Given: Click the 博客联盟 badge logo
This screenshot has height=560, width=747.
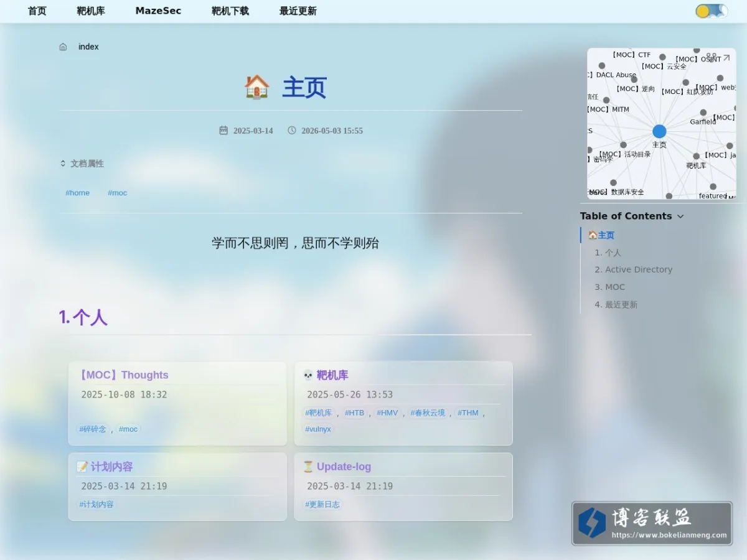Looking at the screenshot, I should [592, 523].
